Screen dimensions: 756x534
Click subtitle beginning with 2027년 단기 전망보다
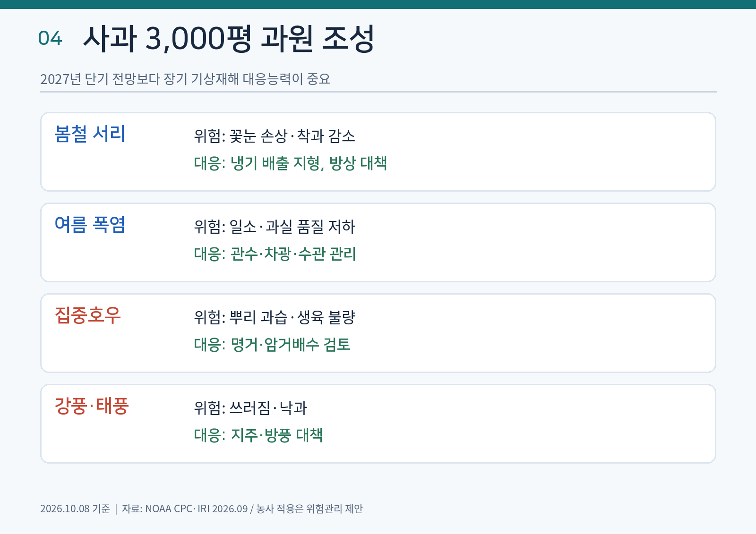click(185, 79)
